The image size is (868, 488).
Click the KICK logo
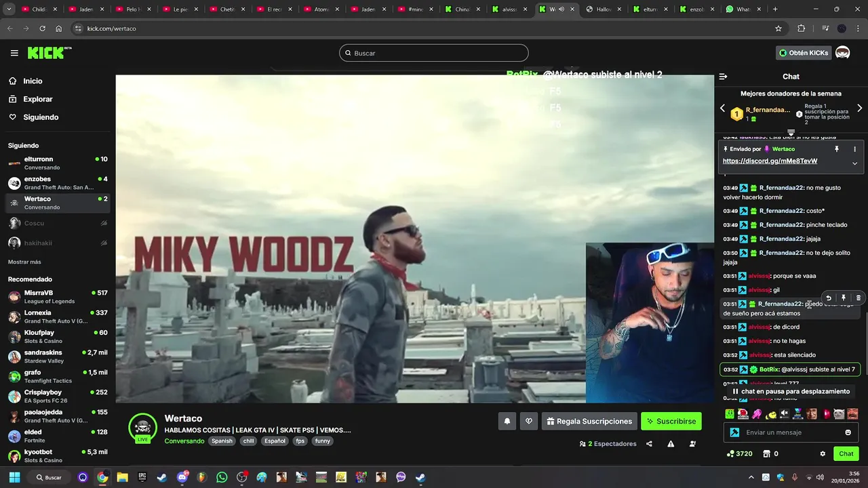[x=50, y=53]
